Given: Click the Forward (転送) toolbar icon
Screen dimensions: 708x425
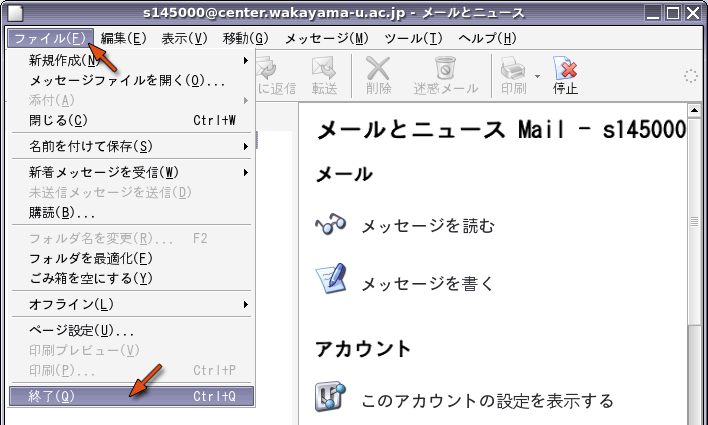Looking at the screenshot, I should pyautogui.click(x=324, y=68).
